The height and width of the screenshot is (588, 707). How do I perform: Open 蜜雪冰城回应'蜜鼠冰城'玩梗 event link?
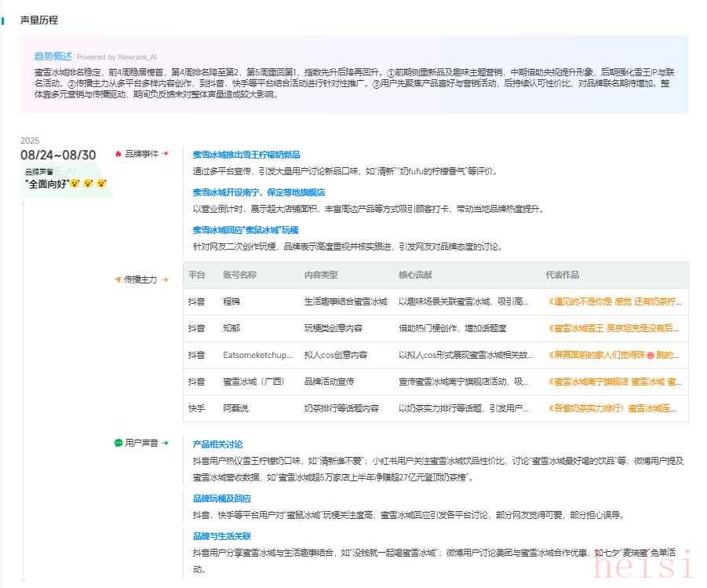(x=246, y=230)
